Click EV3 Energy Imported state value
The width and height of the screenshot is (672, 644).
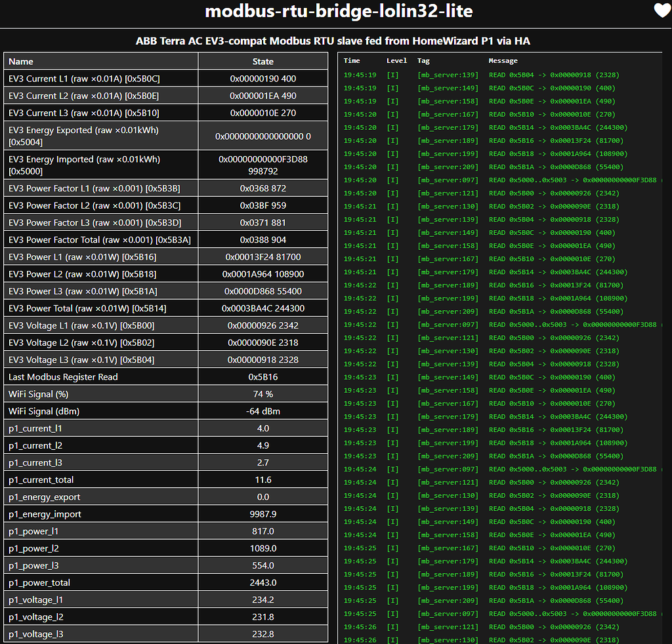[263, 165]
